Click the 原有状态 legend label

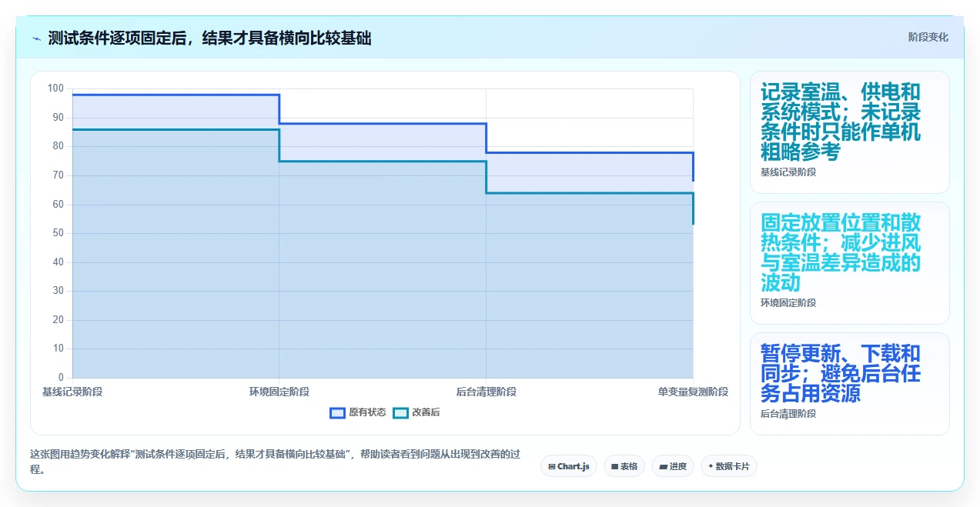(x=367, y=412)
